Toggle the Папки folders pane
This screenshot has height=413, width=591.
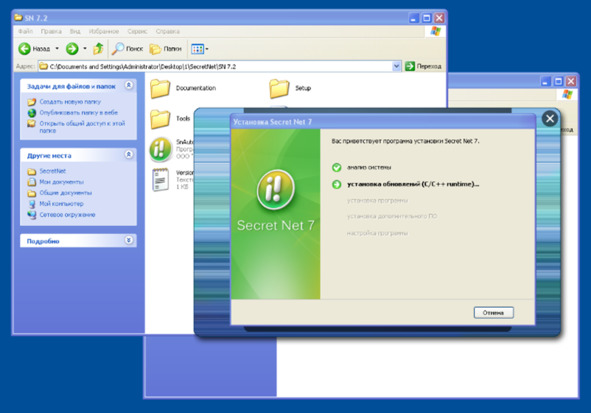(x=165, y=49)
